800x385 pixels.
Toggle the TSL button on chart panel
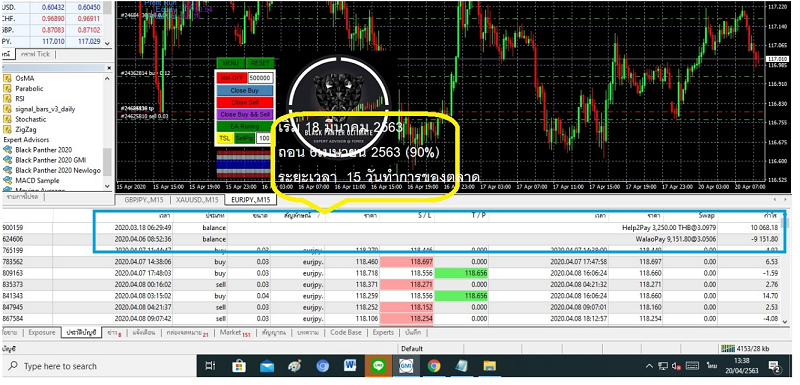(224, 138)
